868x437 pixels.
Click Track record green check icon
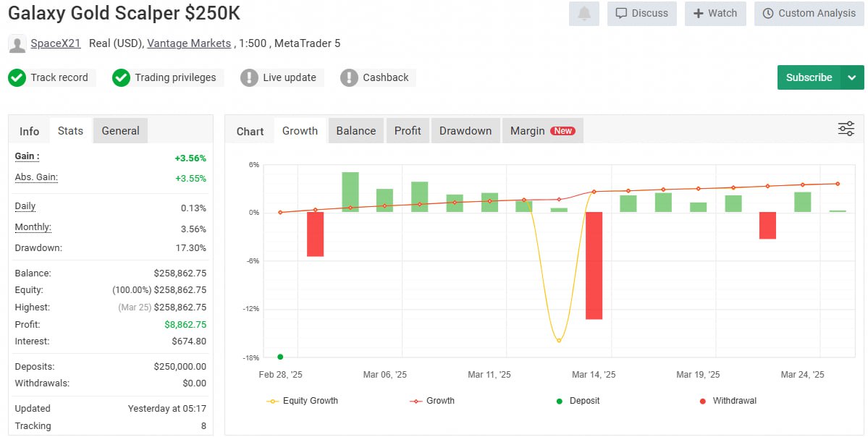[17, 77]
